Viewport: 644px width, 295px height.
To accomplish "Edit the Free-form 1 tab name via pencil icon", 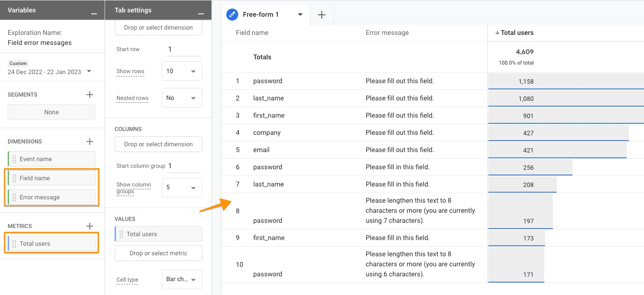I will click(x=232, y=14).
